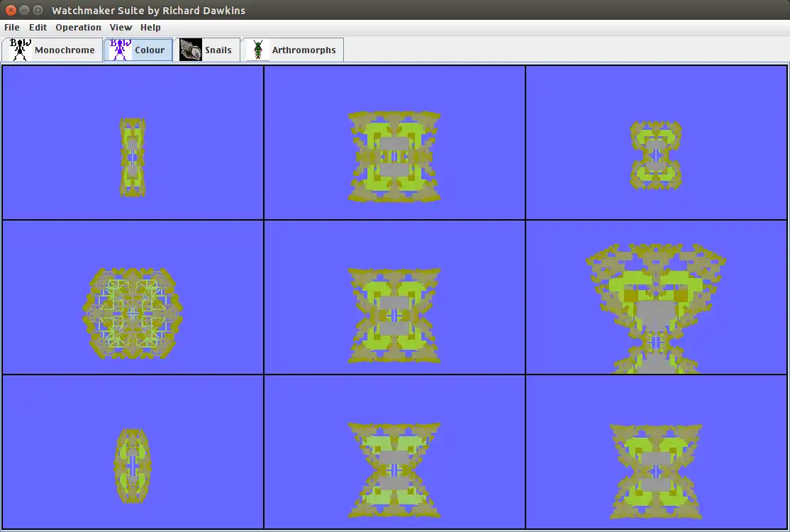Select the lattice-patterned biomorph in middle-left cell
Screen dimensions: 790x532
pos(133,314)
